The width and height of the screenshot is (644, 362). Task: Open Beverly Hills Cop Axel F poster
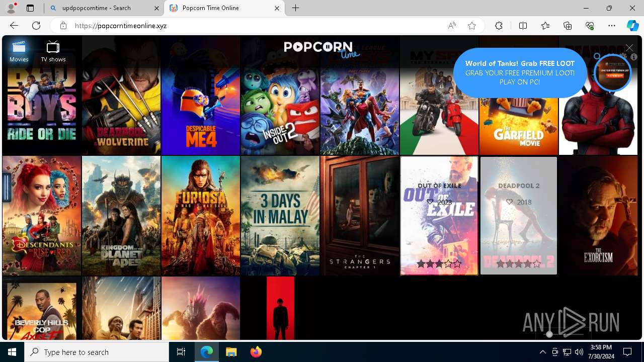coord(42,308)
